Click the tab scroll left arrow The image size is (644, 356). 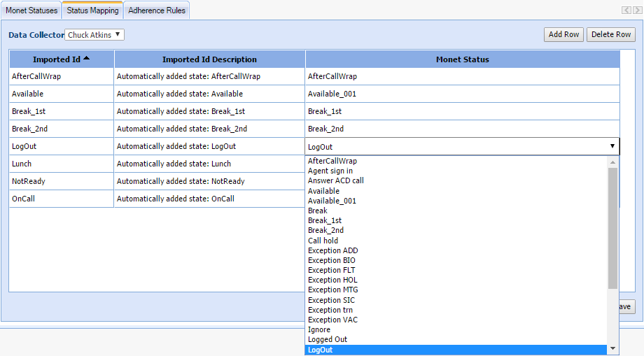click(x=626, y=10)
